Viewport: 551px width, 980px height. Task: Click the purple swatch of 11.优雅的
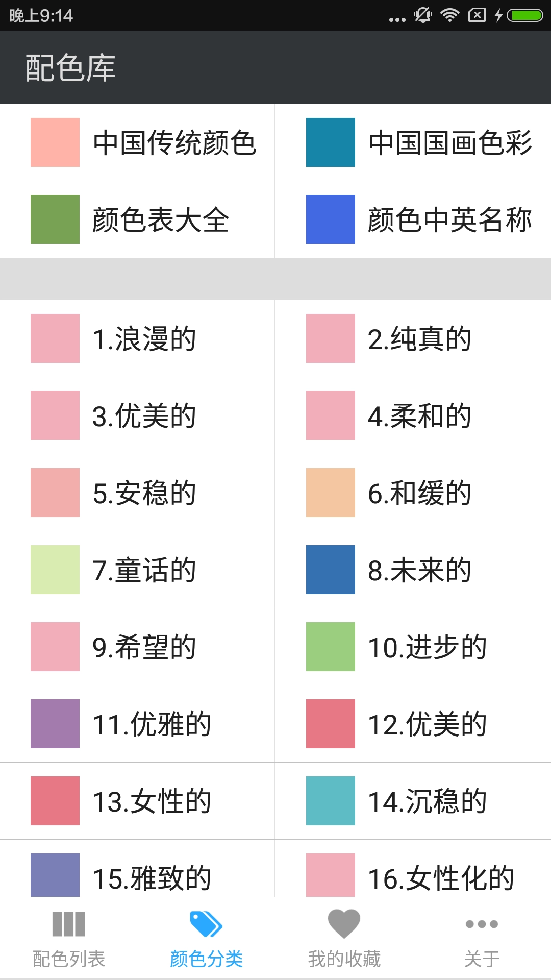tap(55, 724)
